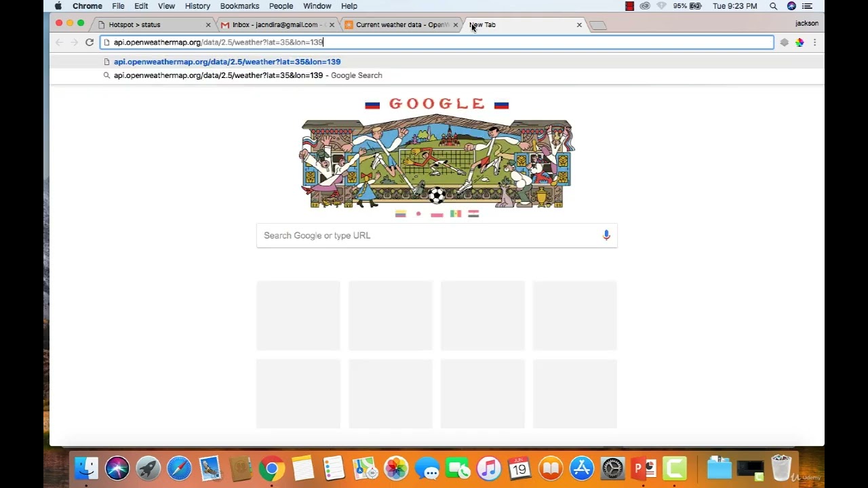
Task: Open Finder from the dock
Action: [x=86, y=468]
